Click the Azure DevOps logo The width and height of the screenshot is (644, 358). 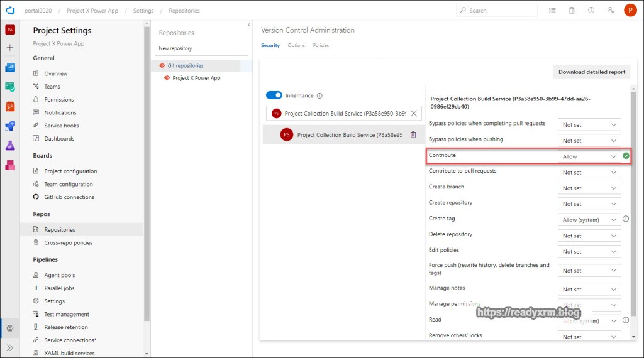point(10,11)
